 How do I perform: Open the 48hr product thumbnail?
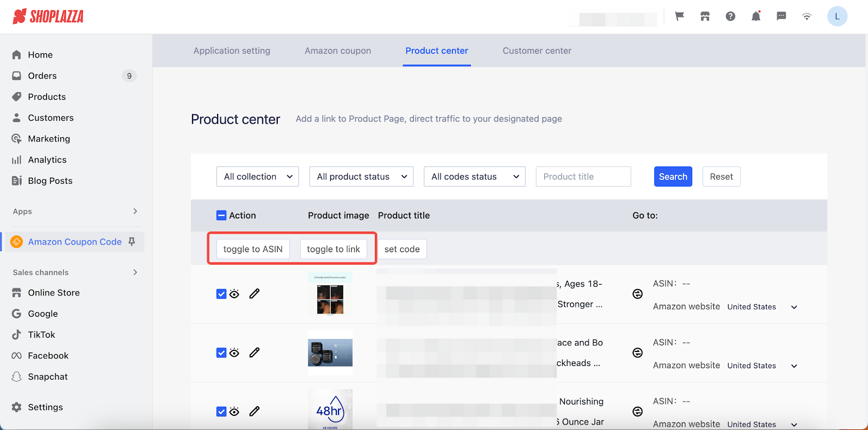[x=330, y=409]
